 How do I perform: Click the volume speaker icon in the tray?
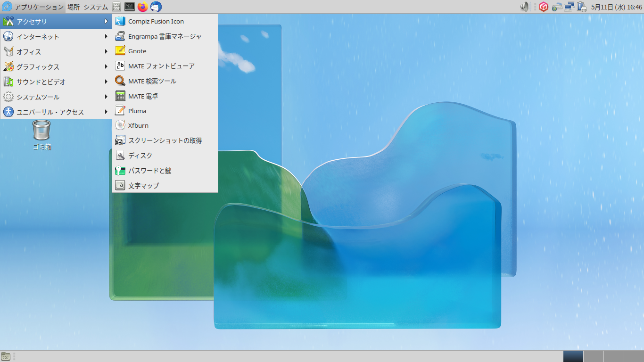click(x=525, y=7)
